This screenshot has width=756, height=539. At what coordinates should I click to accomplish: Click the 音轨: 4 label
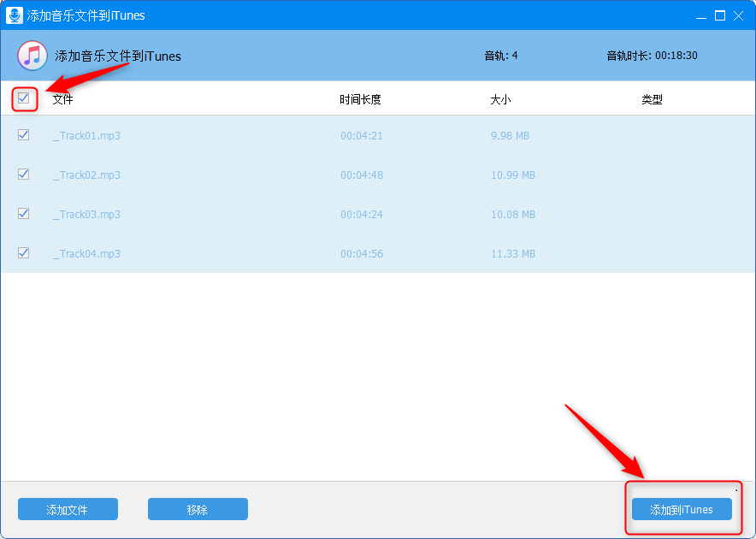(x=501, y=56)
